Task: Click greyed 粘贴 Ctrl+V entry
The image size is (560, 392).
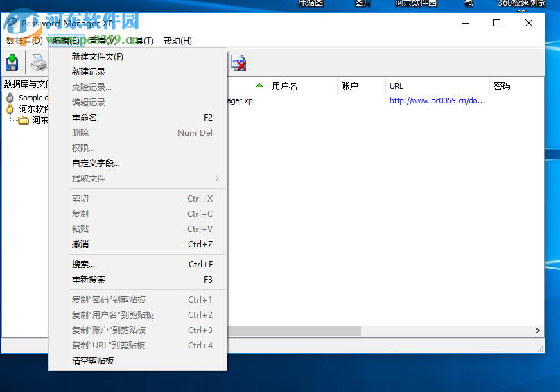Action: [x=137, y=229]
